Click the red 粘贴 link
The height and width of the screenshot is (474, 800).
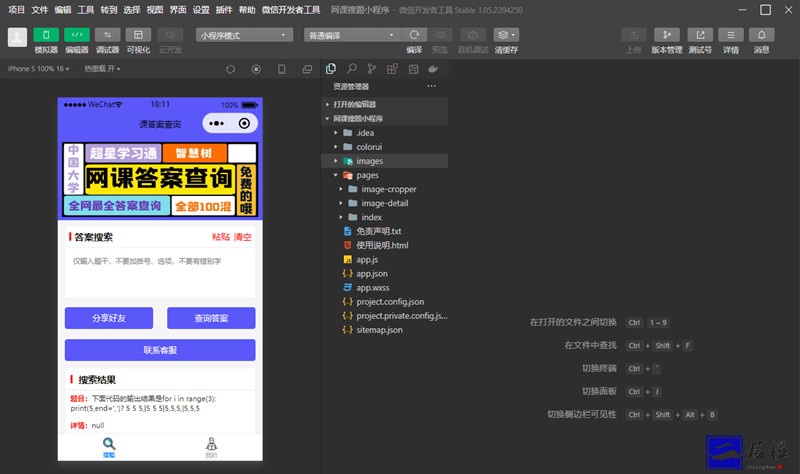[x=220, y=237]
